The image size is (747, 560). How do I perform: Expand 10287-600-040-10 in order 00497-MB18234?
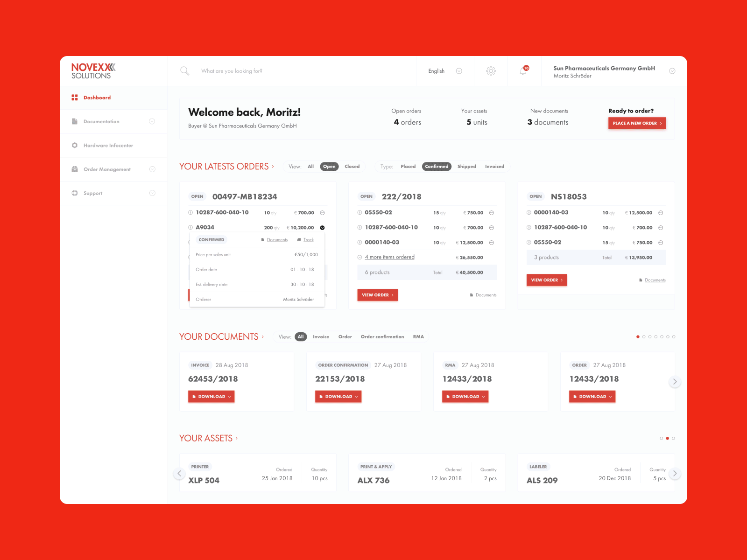point(322,213)
